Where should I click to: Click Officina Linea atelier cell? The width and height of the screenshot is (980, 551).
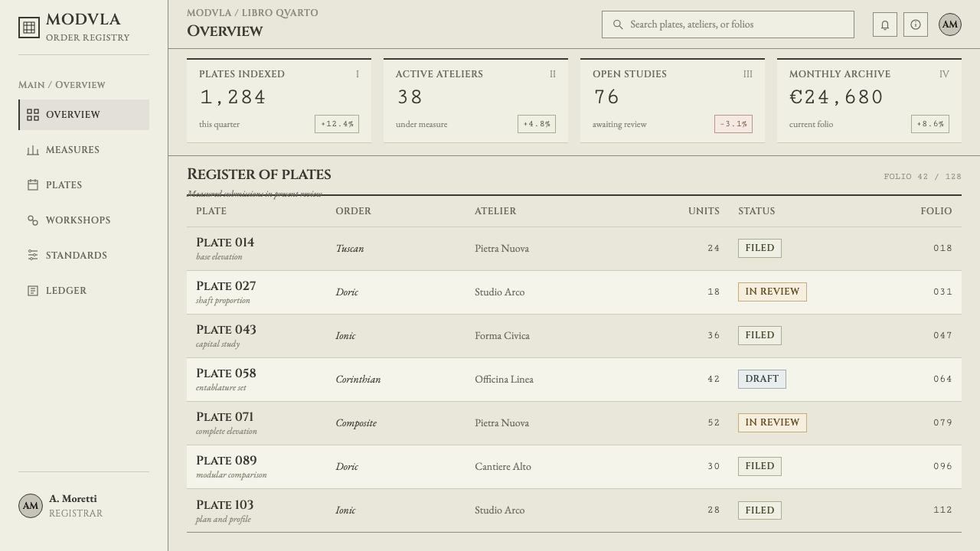[x=504, y=380]
